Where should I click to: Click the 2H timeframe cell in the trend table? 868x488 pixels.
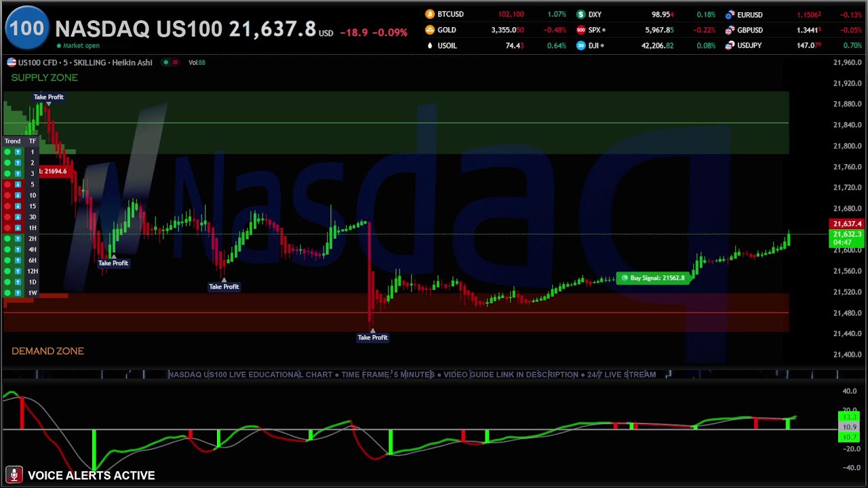pos(32,239)
